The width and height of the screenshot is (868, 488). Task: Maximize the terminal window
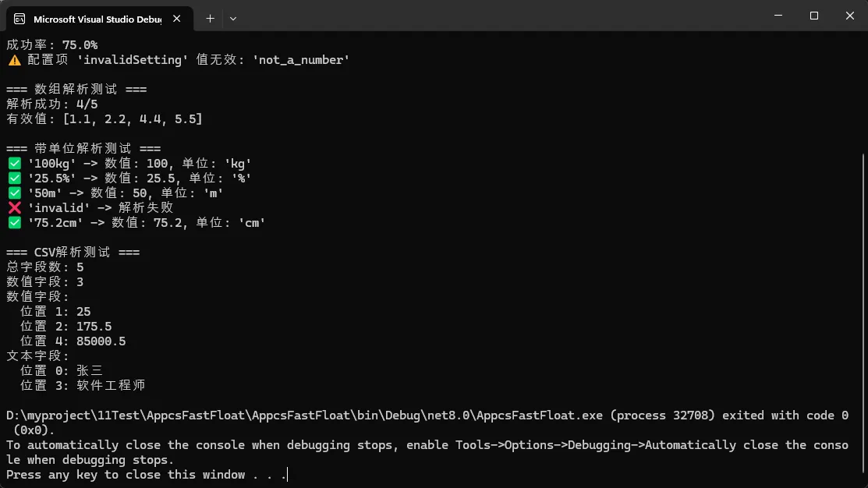(x=813, y=16)
